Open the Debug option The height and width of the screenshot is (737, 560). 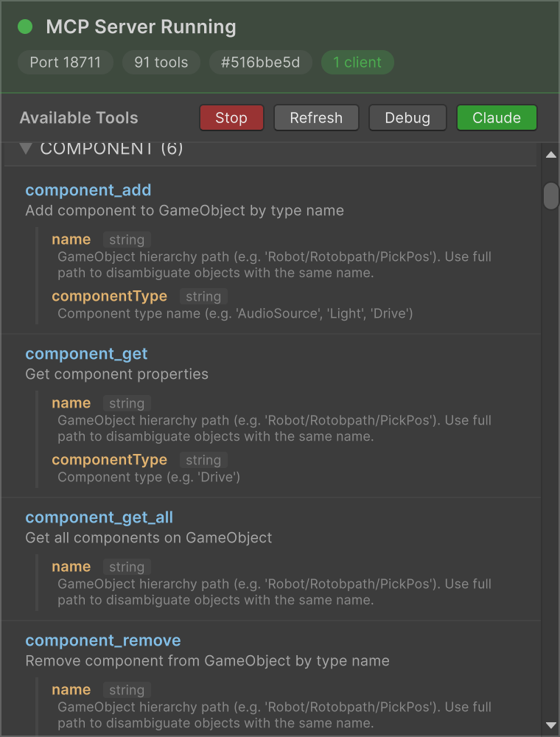pos(407,118)
